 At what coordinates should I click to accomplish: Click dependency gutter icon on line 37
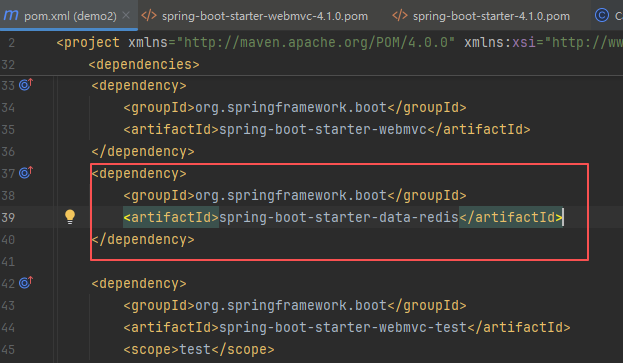coord(26,173)
